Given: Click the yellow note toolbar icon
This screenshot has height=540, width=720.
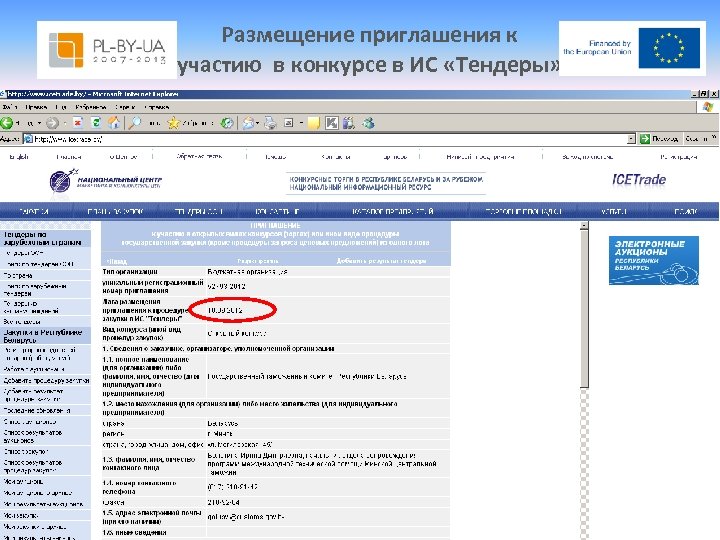Looking at the screenshot, I should (x=314, y=123).
